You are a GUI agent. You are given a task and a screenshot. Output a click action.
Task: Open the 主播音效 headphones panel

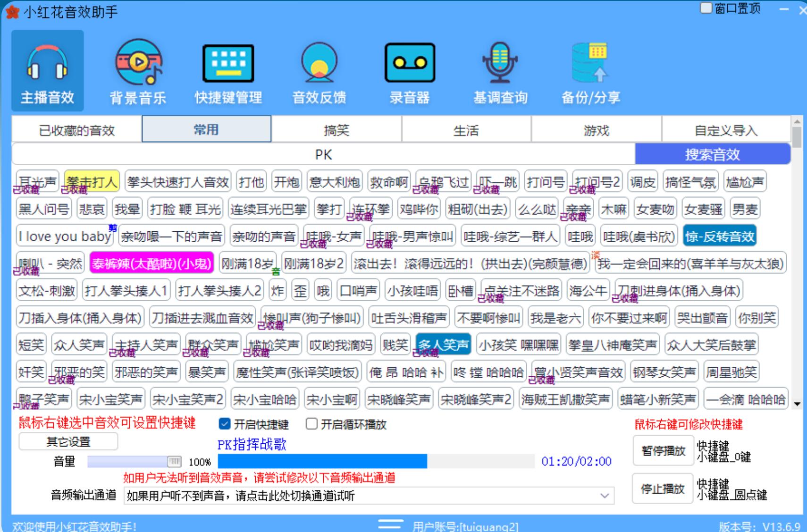click(x=47, y=70)
